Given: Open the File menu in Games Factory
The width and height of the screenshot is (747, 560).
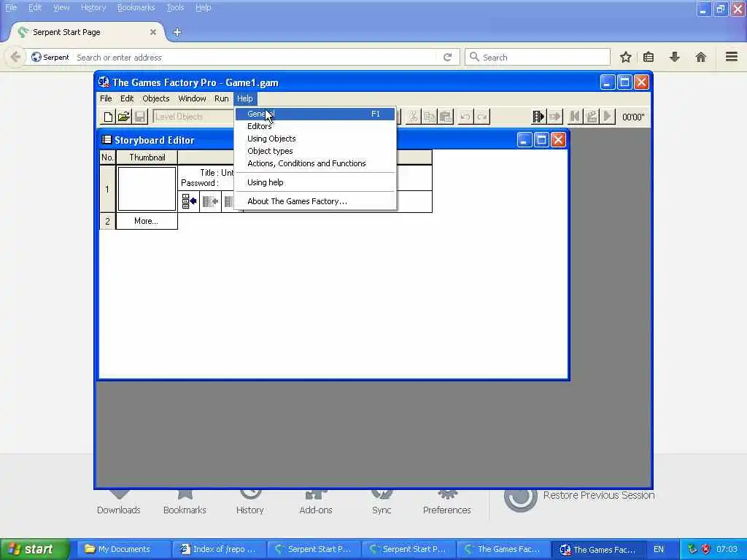Looking at the screenshot, I should pyautogui.click(x=106, y=98).
